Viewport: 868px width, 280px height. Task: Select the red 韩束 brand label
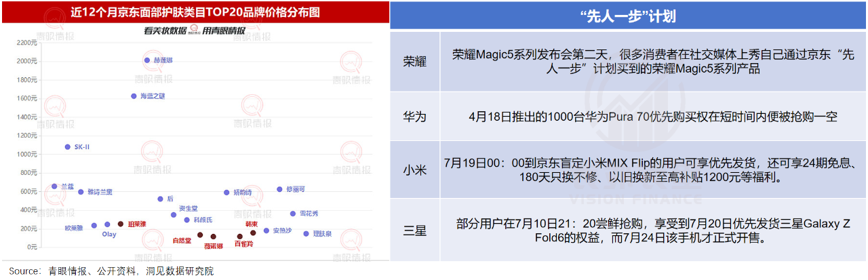point(252,224)
